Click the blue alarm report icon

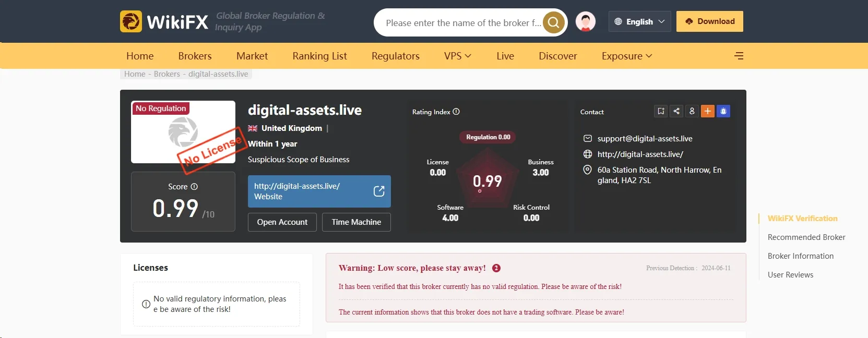point(723,111)
